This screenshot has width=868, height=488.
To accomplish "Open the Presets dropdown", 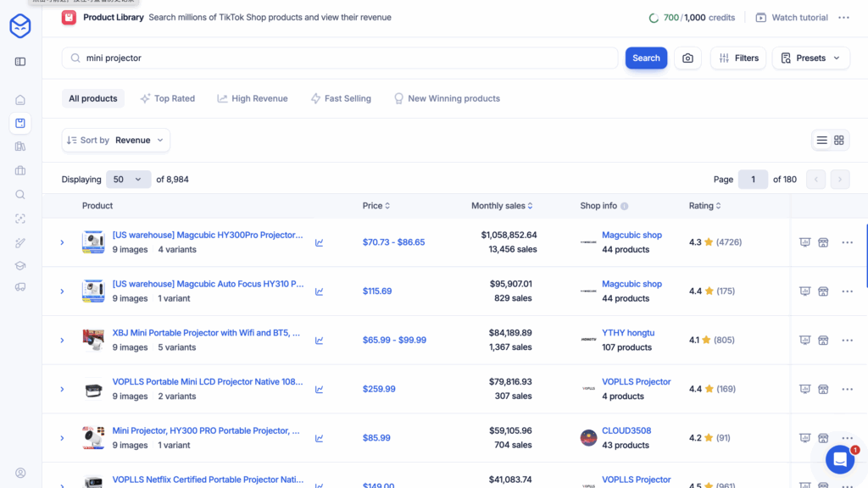I will click(810, 58).
